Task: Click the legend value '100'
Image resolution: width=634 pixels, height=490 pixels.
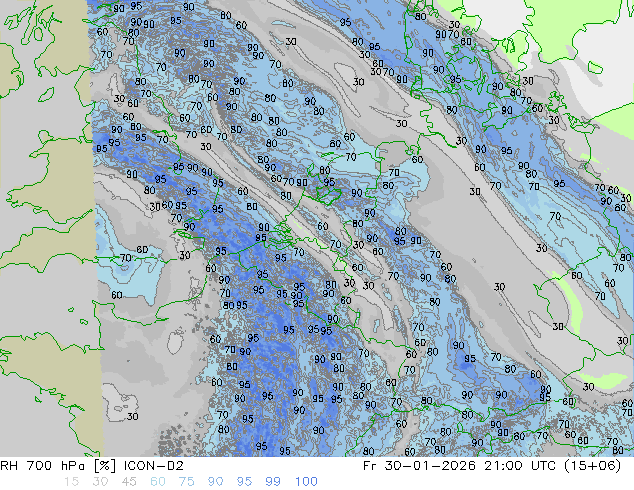Action: pyautogui.click(x=306, y=482)
